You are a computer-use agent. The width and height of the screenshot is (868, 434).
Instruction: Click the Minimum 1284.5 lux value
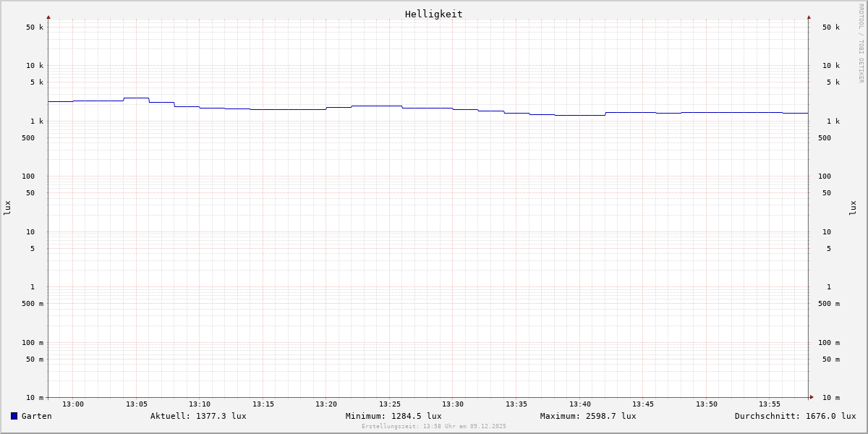(x=393, y=416)
